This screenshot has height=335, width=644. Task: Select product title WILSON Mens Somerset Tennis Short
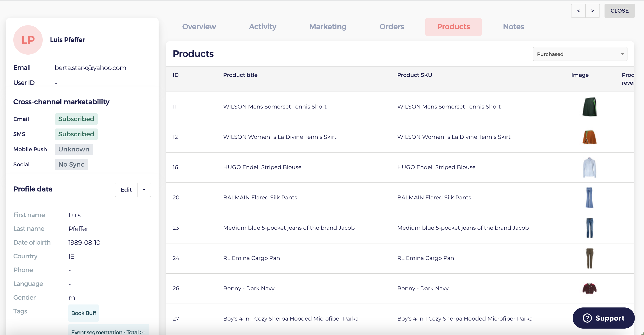(275, 107)
